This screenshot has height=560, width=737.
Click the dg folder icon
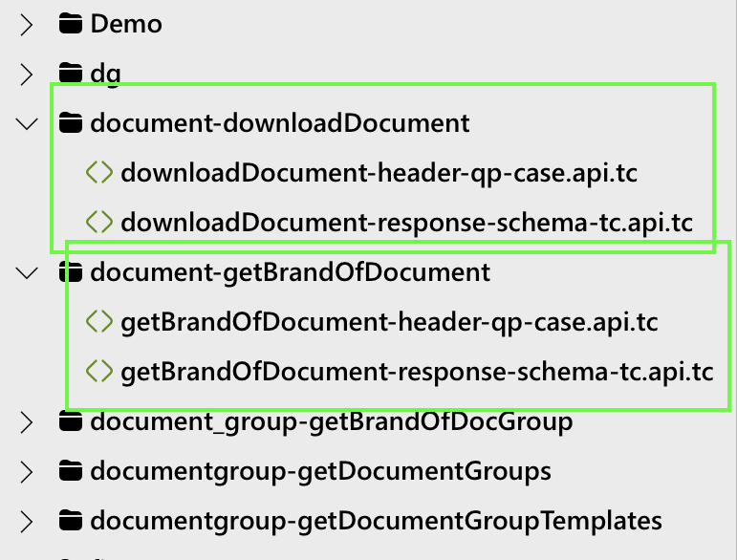(x=70, y=74)
